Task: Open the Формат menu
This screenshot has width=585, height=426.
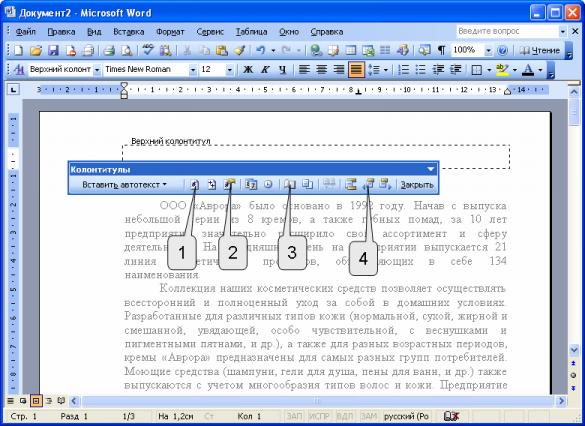Action: click(170, 32)
